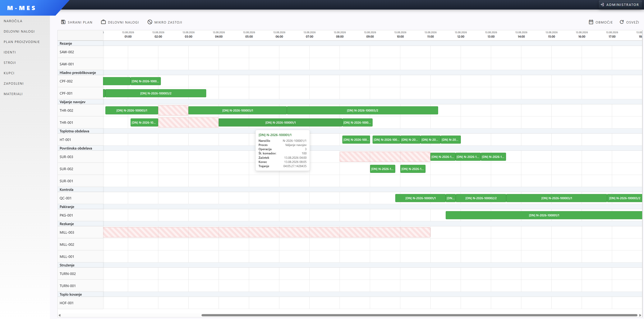Image resolution: width=644 pixels, height=319 pixels.
Task: Select the second N-2026-100003/1 bar on THR-002
Action: (x=237, y=111)
